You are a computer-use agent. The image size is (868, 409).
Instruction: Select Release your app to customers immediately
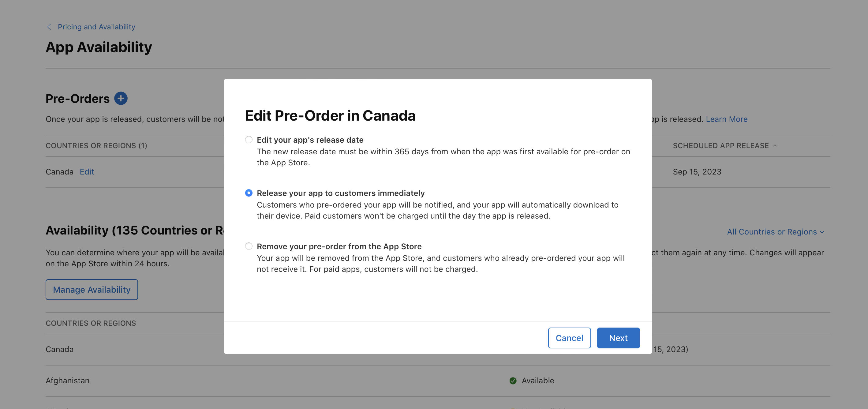249,193
